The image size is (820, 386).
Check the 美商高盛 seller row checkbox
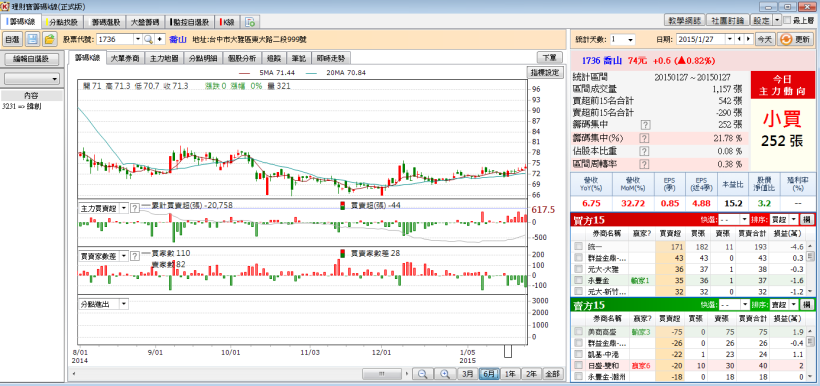(578, 332)
